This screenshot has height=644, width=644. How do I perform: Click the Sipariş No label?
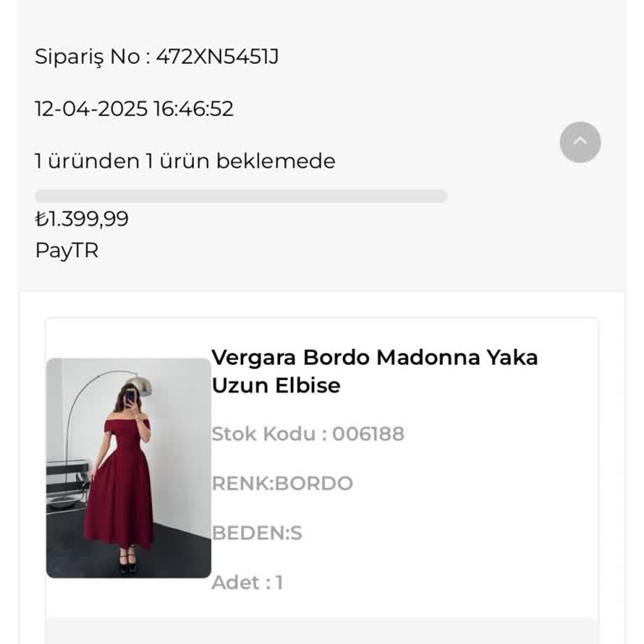[x=88, y=57]
